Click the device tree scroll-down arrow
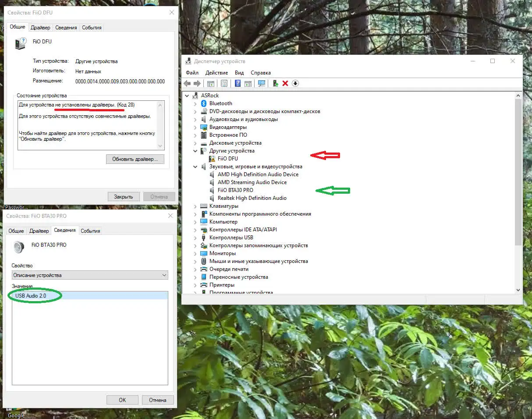 (518, 290)
